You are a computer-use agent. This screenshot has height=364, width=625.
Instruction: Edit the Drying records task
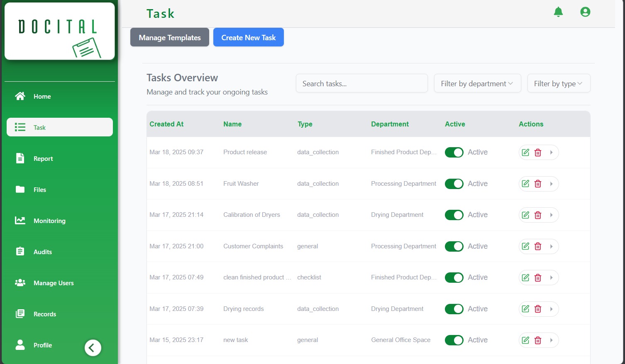tap(525, 309)
